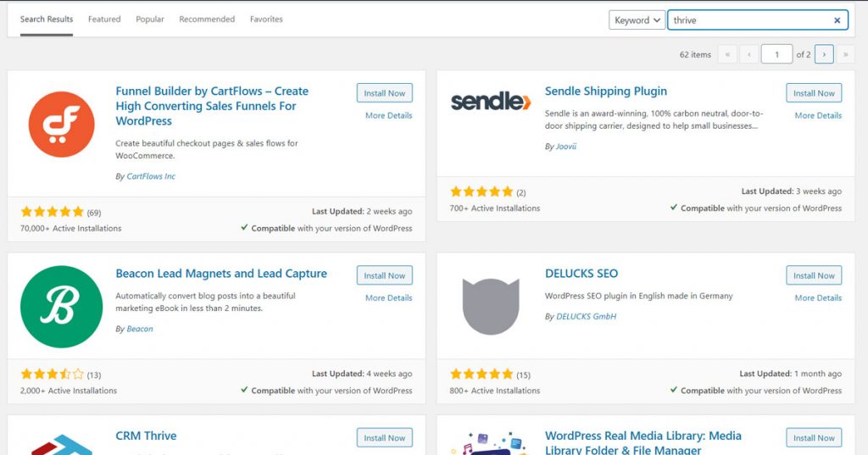Install the Sendle Shipping Plugin
The image size is (868, 455).
coord(814,93)
